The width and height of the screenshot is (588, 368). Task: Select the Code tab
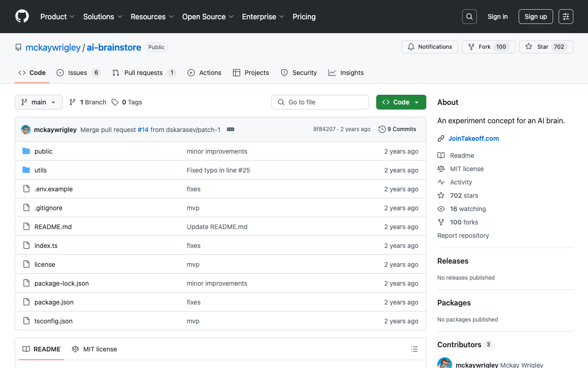(32, 73)
